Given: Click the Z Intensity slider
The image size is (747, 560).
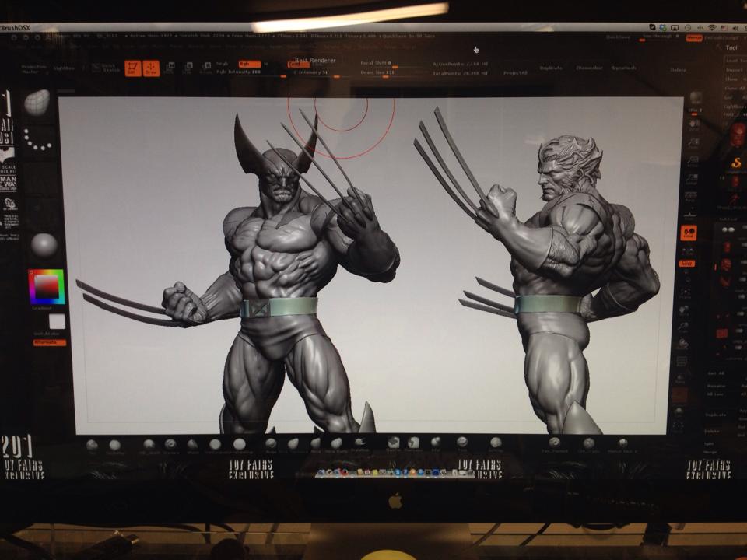Looking at the screenshot, I should (315, 73).
